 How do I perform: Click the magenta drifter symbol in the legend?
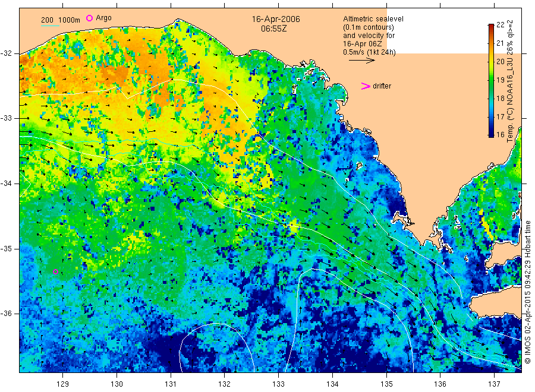366,86
